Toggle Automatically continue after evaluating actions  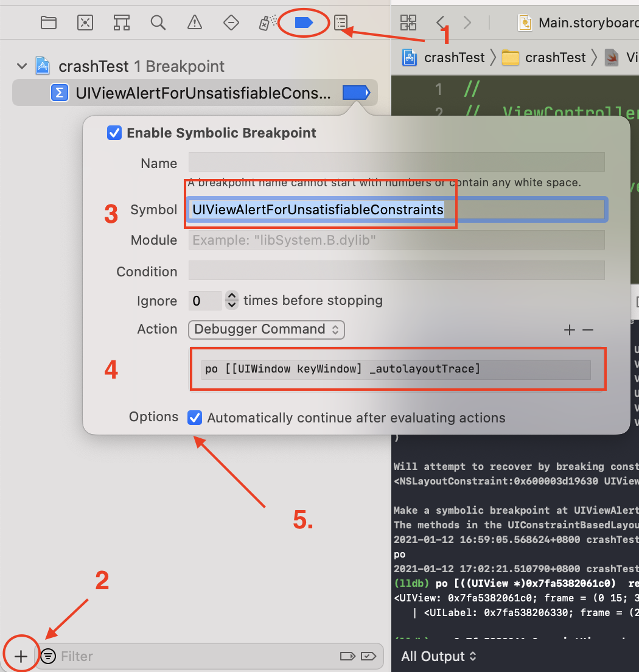pyautogui.click(x=195, y=418)
